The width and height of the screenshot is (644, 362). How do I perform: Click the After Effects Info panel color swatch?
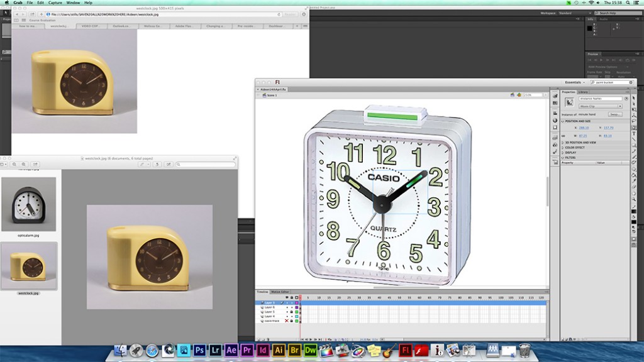(x=590, y=28)
